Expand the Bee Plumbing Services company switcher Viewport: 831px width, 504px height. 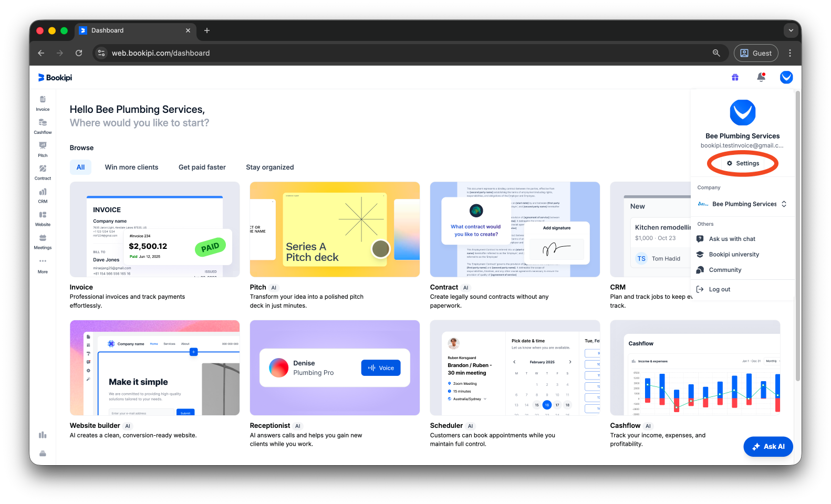click(742, 204)
